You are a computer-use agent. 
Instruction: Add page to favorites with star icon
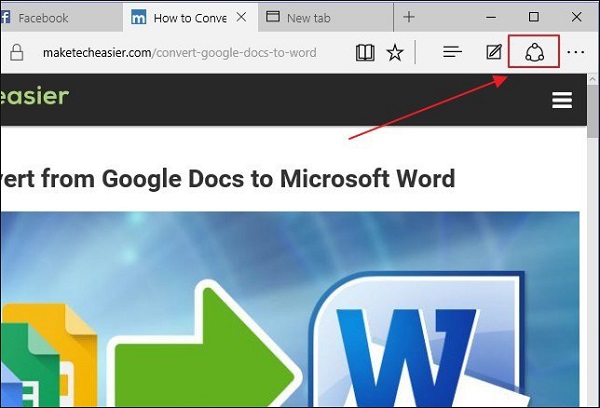pos(395,52)
